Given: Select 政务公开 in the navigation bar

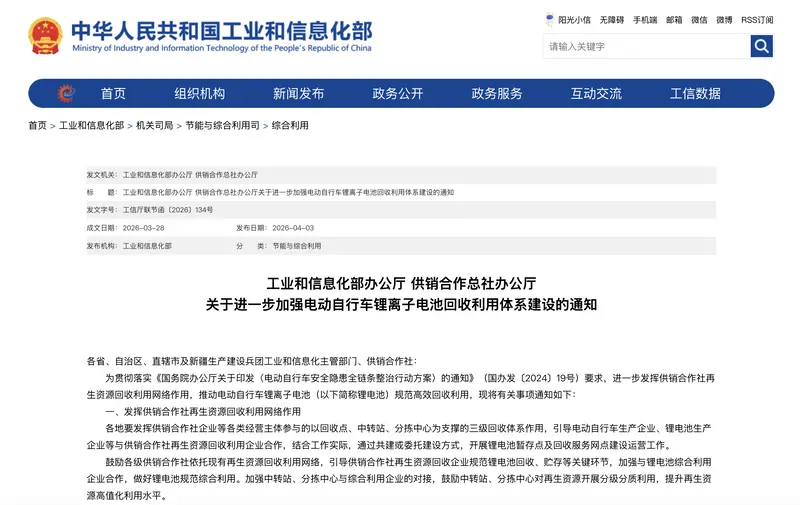Looking at the screenshot, I should pos(398,94).
